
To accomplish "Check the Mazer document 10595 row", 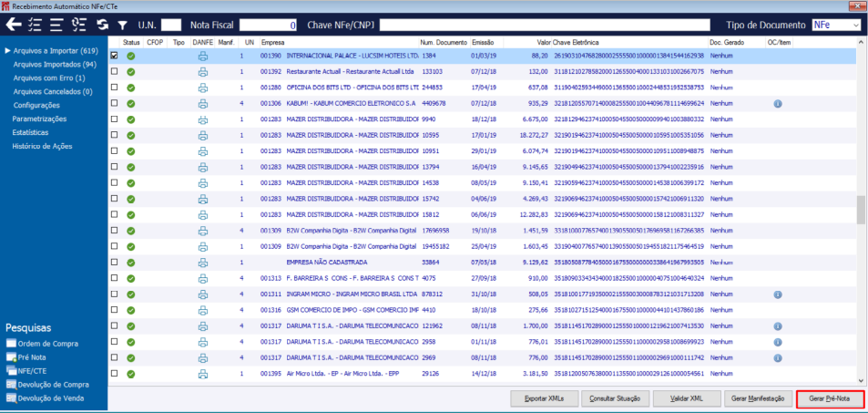I will click(115, 135).
